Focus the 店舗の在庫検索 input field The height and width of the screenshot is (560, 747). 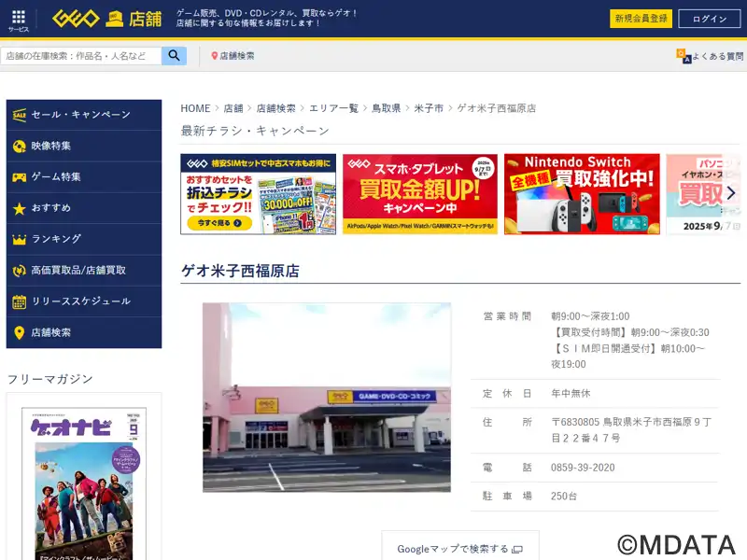click(81, 56)
